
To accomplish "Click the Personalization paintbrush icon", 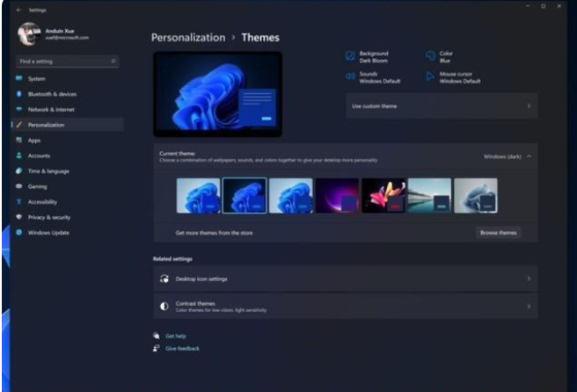I will (19, 125).
